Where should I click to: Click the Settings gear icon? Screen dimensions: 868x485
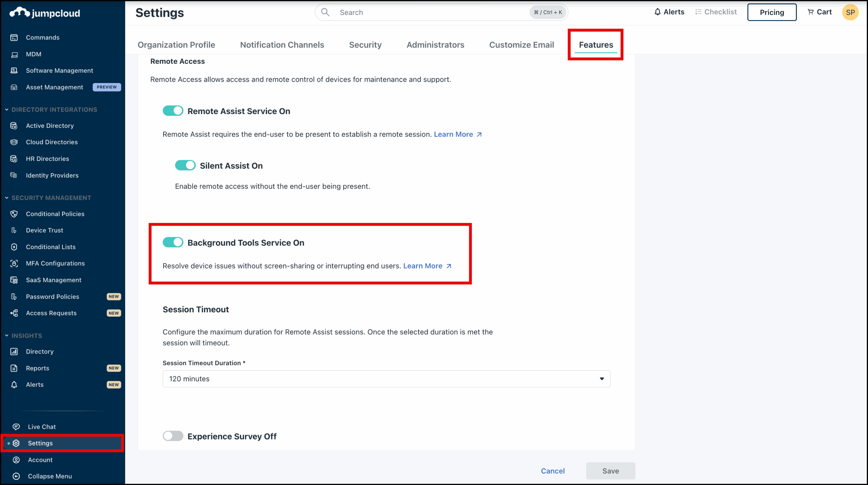click(x=16, y=443)
